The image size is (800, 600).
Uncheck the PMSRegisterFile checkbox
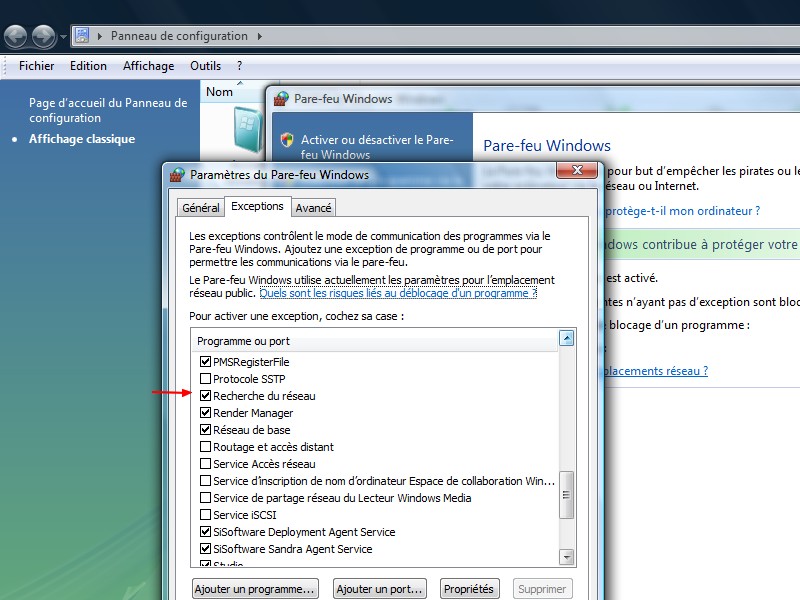click(x=205, y=362)
